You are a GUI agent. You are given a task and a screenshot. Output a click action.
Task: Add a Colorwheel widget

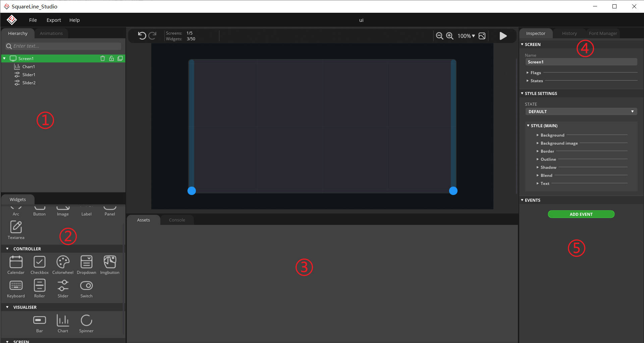63,265
